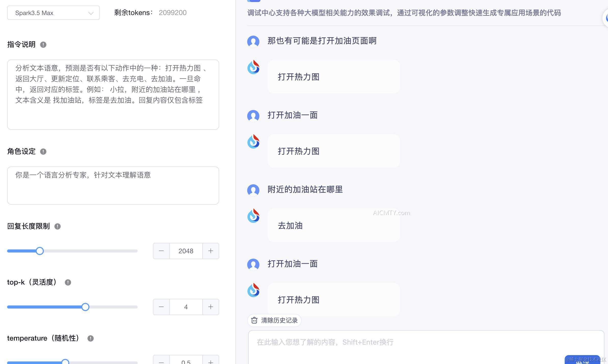Click the 2048 reply length value field
The height and width of the screenshot is (364, 608).
186,251
